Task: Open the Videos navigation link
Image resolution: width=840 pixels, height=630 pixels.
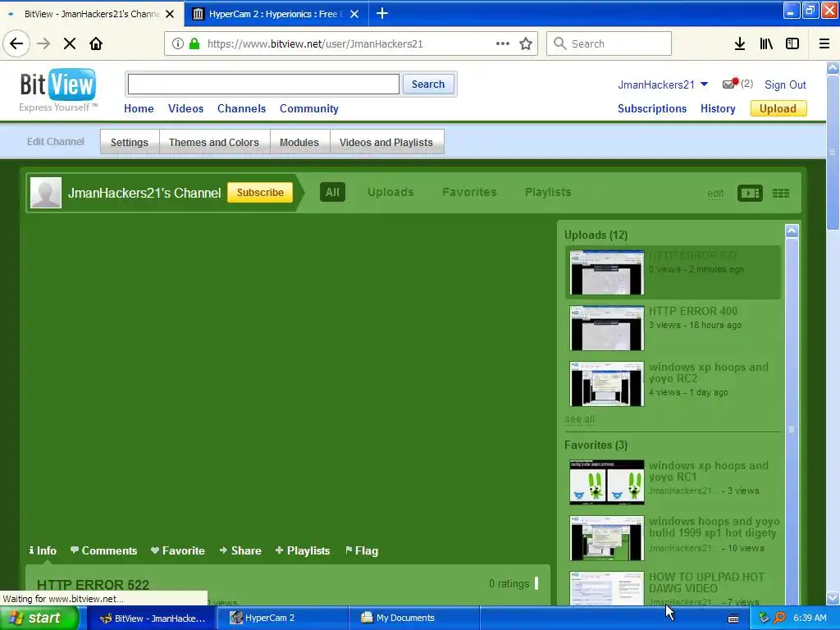Action: coord(186,108)
